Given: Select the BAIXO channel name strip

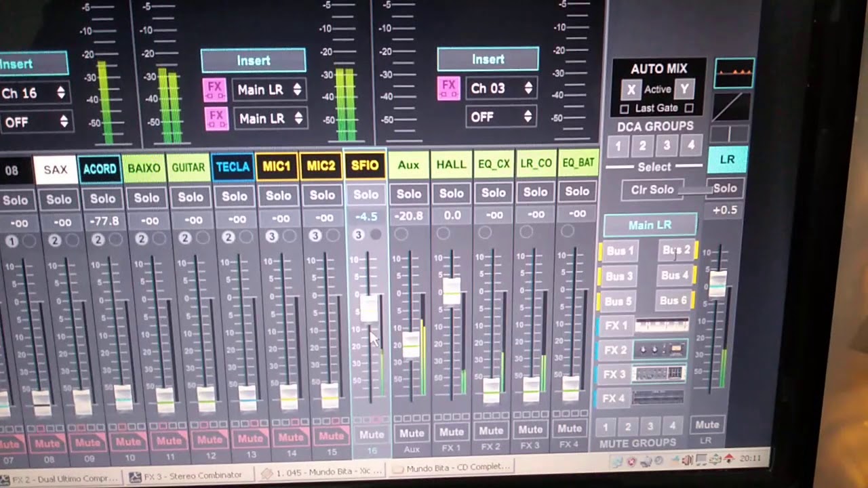Looking at the screenshot, I should pos(144,168).
